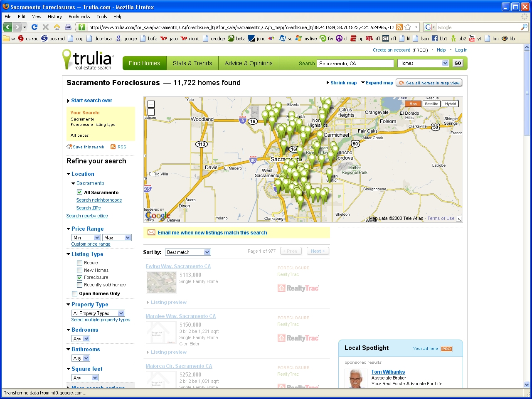
Task: Click the browser Forward arrow button
Action: pyautogui.click(x=17, y=27)
